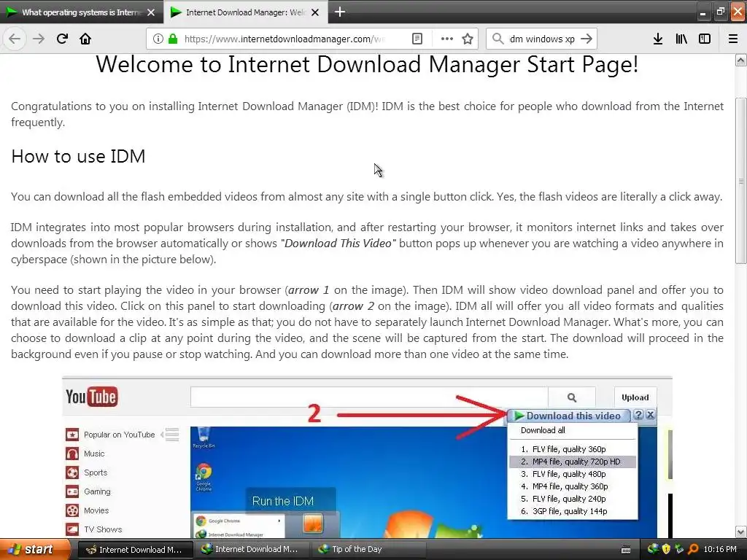Select '4. MP4 file, quality 360p'

point(573,486)
